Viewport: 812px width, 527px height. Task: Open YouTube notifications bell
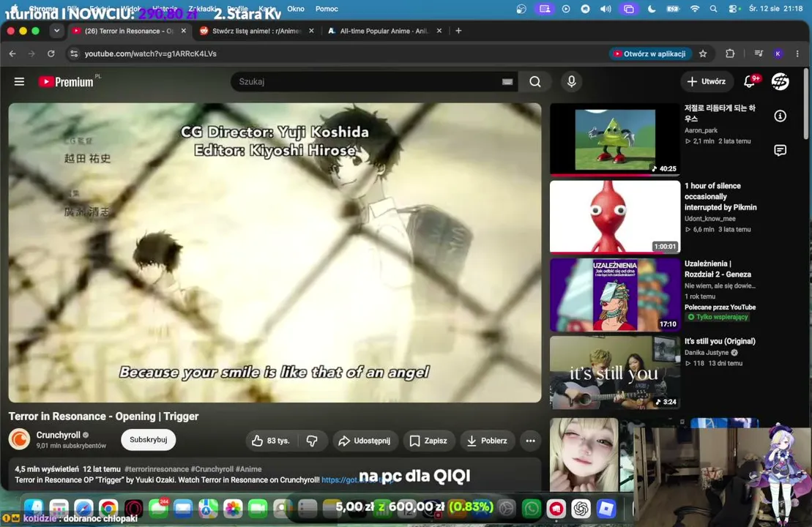click(x=750, y=81)
